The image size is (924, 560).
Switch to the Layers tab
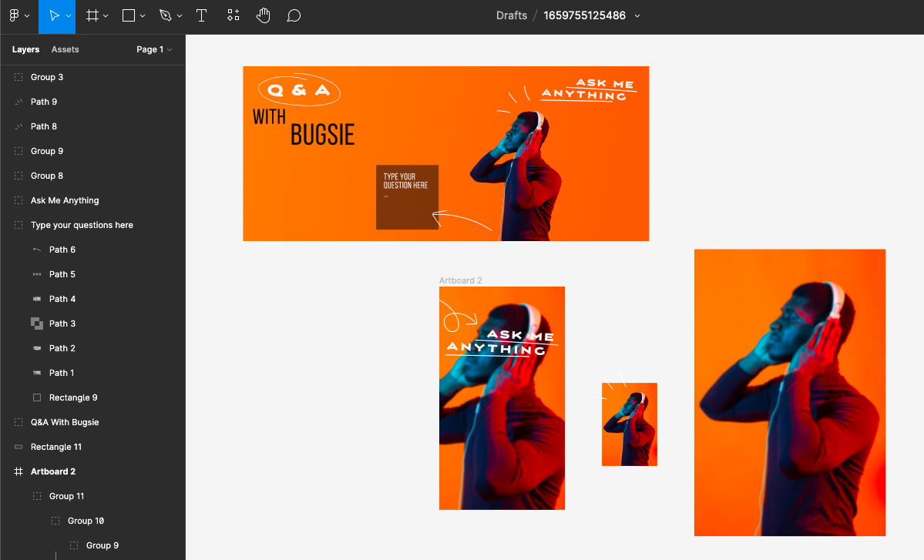(x=25, y=49)
